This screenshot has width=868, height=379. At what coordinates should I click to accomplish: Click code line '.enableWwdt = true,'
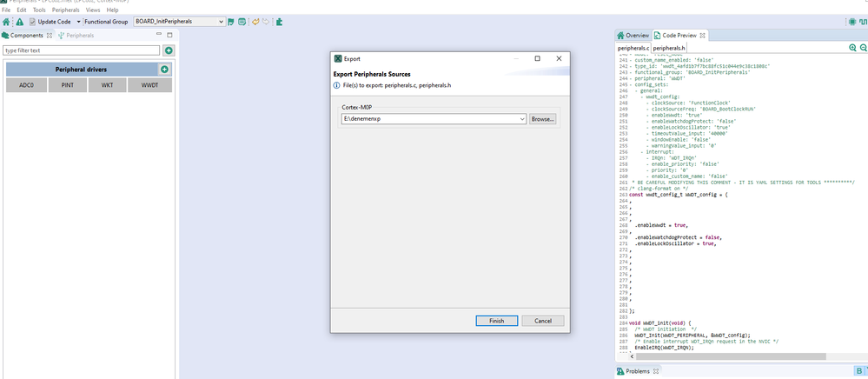pyautogui.click(x=661, y=225)
